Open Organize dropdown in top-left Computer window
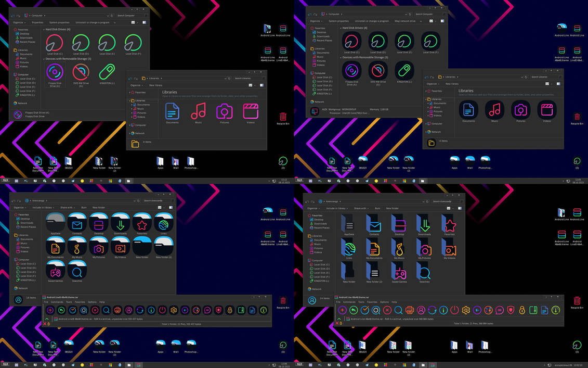The image size is (588, 368). [20, 22]
